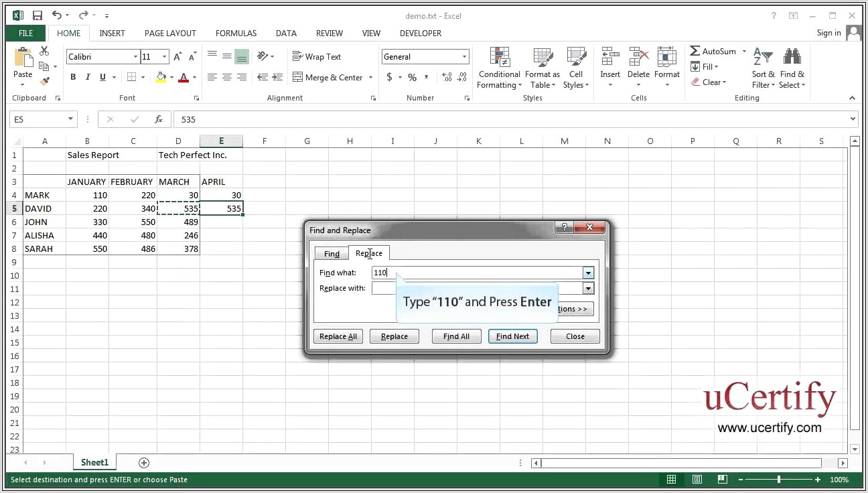Click the Save icon in quick access toolbar
Screen dimensions: 868x493
tap(38, 15)
